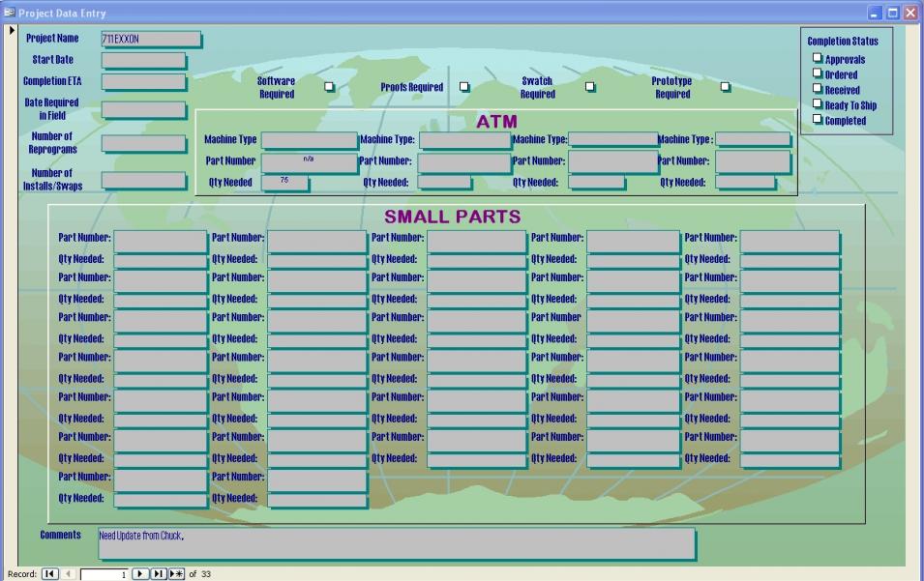The height and width of the screenshot is (581, 924).
Task: Select the Date Required in Field input
Action: (x=143, y=109)
